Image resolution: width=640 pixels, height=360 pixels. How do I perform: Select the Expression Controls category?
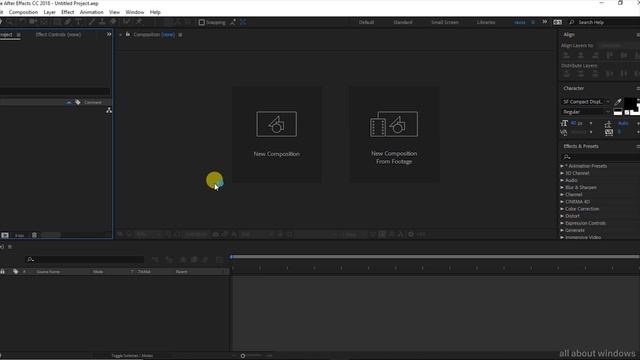(x=585, y=223)
